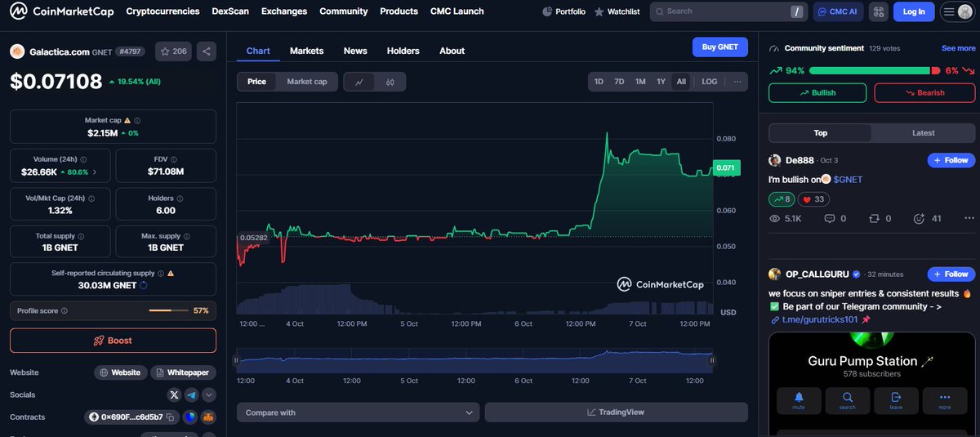Open the Products menu
Screen dimensions: 980x437
pyautogui.click(x=399, y=11)
